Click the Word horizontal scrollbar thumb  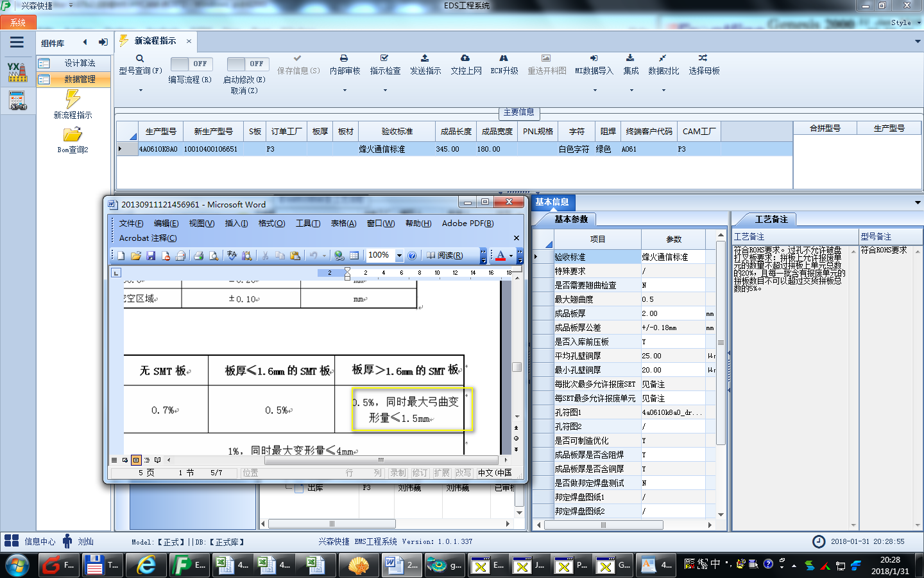click(x=381, y=460)
